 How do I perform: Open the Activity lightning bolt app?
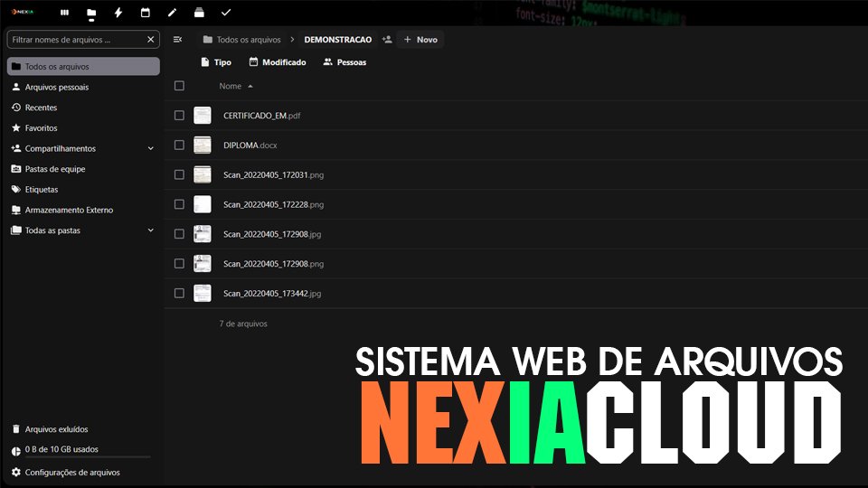[x=118, y=13]
